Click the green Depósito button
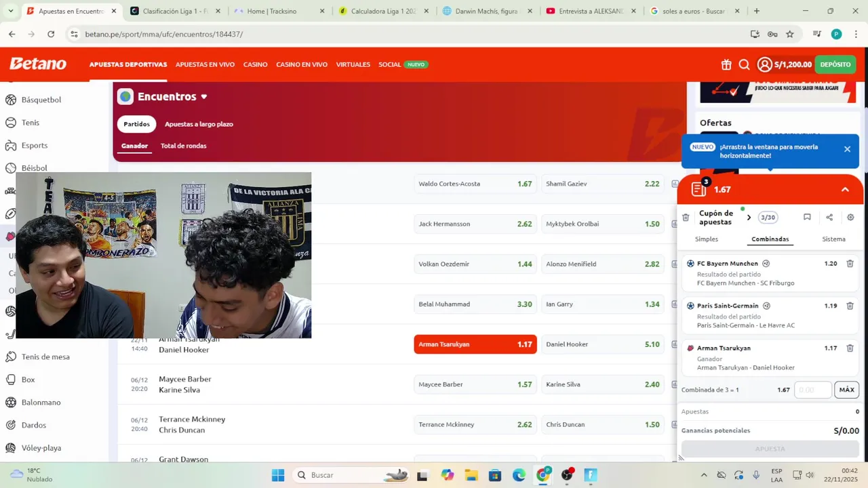Screen dimensions: 868x488 tap(835, 64)
